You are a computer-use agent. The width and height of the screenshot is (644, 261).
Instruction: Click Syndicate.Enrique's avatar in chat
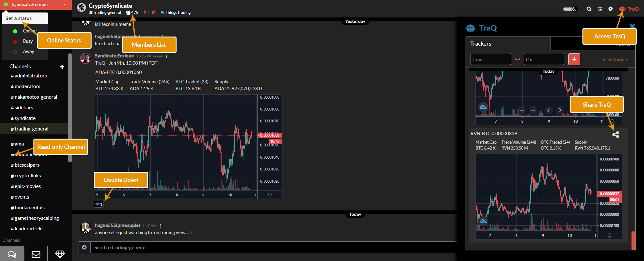(86, 58)
